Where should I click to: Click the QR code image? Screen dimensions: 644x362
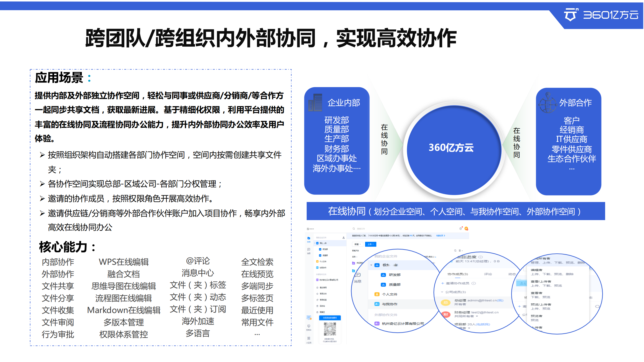[x=330, y=329]
